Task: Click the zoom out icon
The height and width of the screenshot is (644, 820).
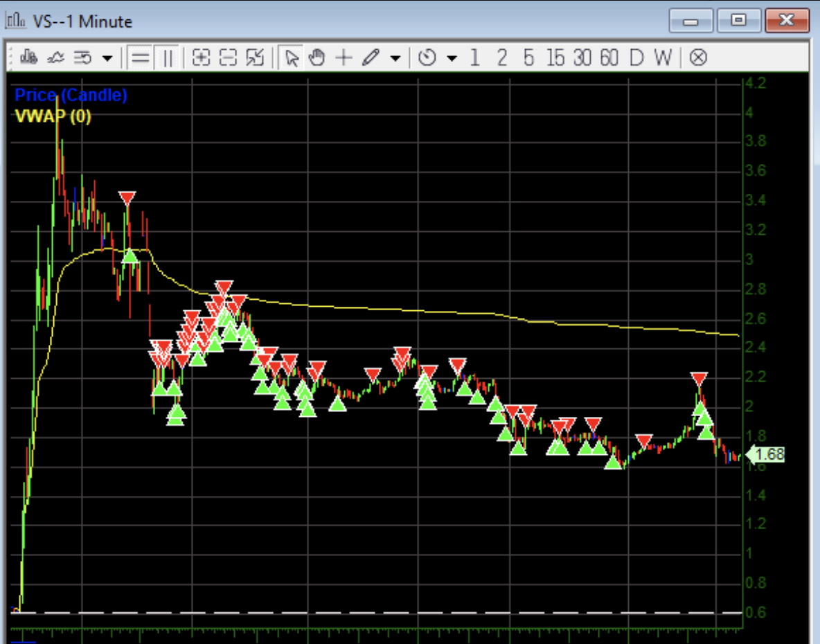Action: pyautogui.click(x=228, y=57)
